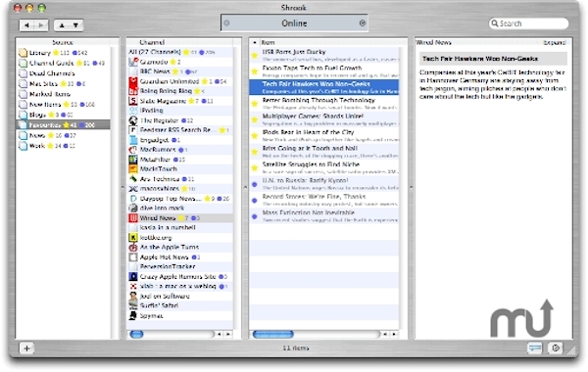Click the stop button right of Online status

click(x=363, y=23)
